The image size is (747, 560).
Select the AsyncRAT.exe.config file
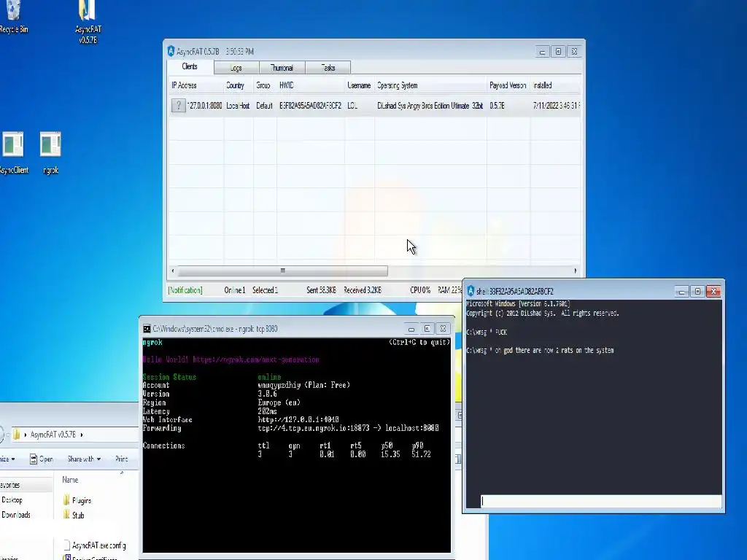tap(94, 545)
